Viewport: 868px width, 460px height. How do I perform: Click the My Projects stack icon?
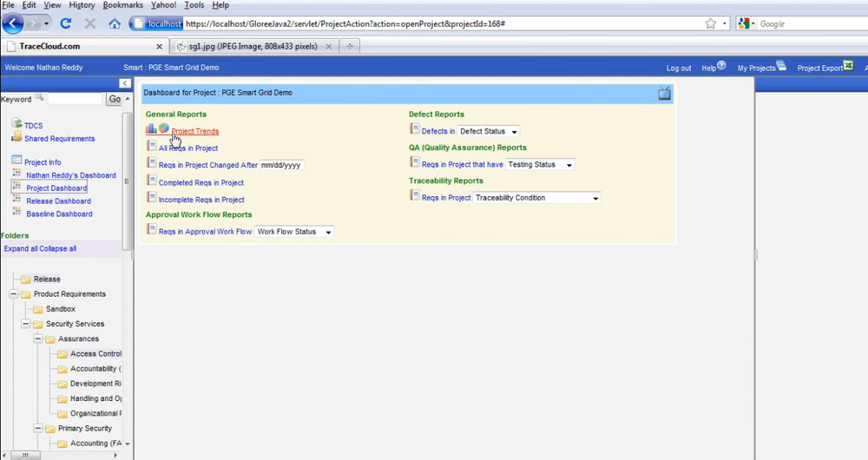click(x=781, y=65)
